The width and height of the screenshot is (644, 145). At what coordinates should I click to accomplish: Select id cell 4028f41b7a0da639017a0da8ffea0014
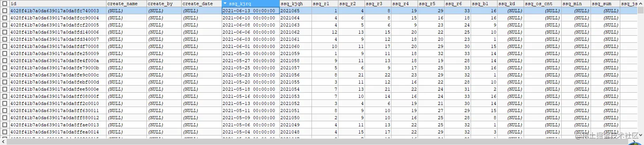[58, 132]
